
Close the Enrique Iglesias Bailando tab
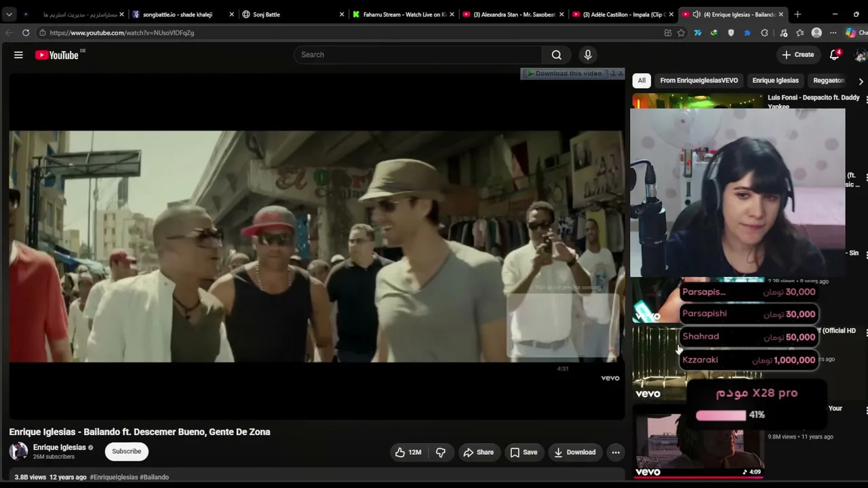tap(781, 14)
